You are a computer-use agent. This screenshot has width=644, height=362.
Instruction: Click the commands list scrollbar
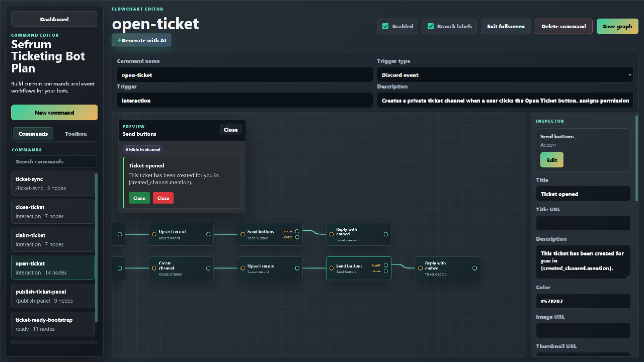[x=97, y=248]
